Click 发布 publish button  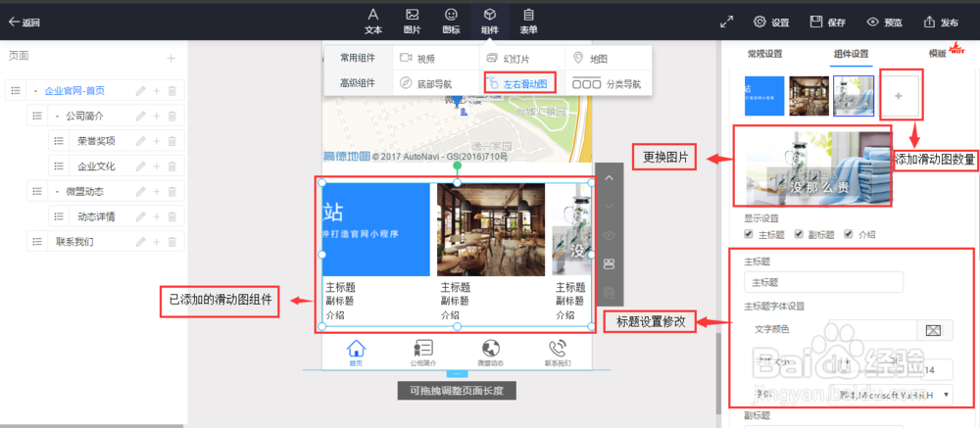(x=941, y=22)
